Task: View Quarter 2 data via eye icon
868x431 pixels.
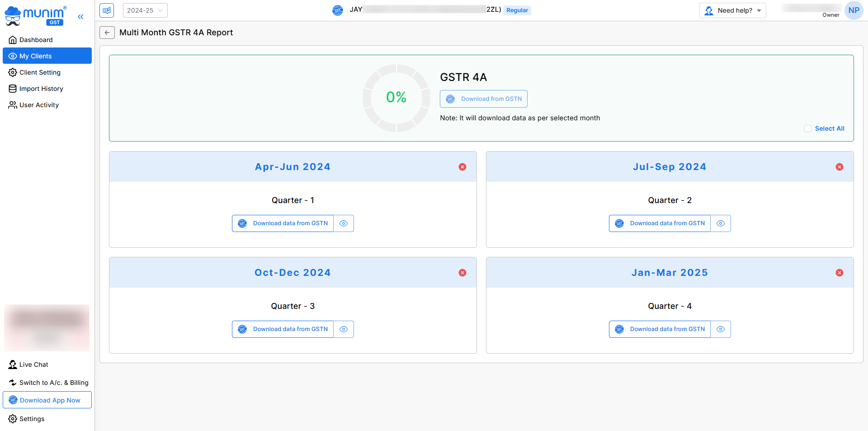Action: [x=721, y=223]
